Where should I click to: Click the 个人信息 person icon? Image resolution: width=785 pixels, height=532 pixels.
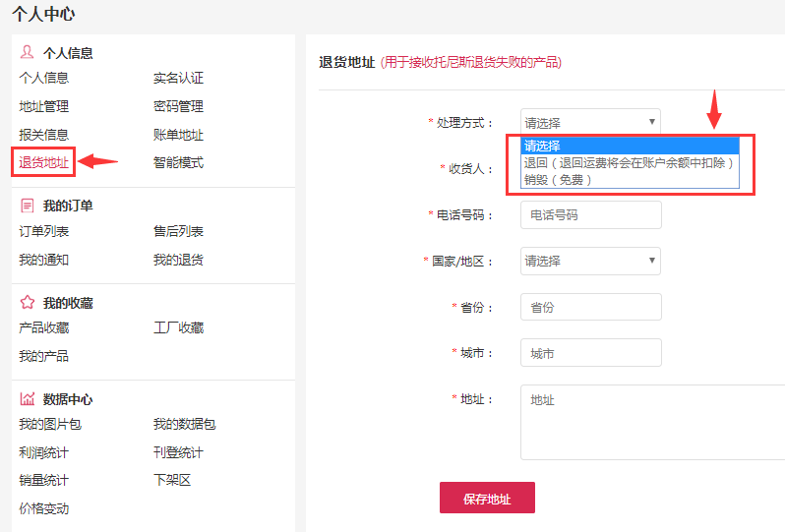tap(27, 53)
